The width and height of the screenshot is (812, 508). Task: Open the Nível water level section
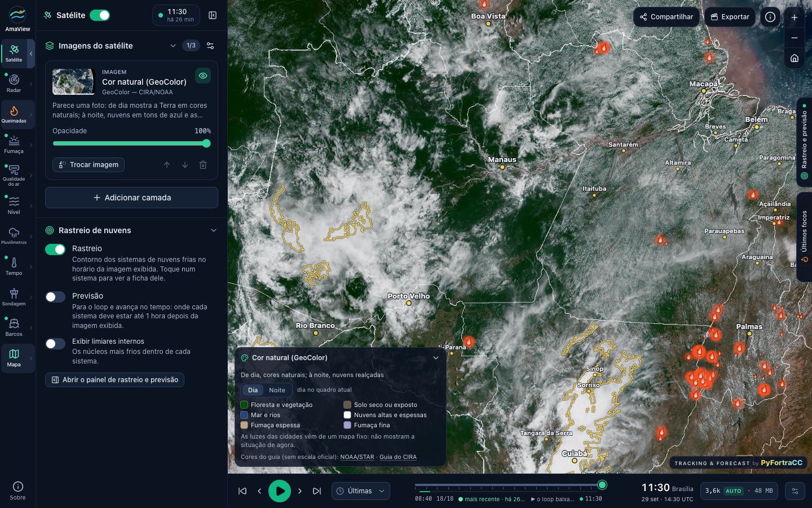(x=14, y=205)
